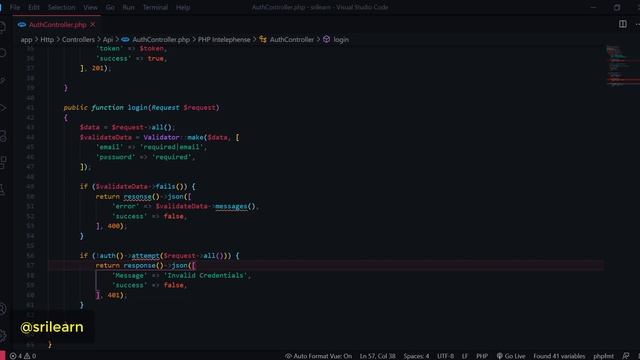Screen dimensions: 640x360
Task: Open the feedback icon in status bar
Action: coord(626,356)
